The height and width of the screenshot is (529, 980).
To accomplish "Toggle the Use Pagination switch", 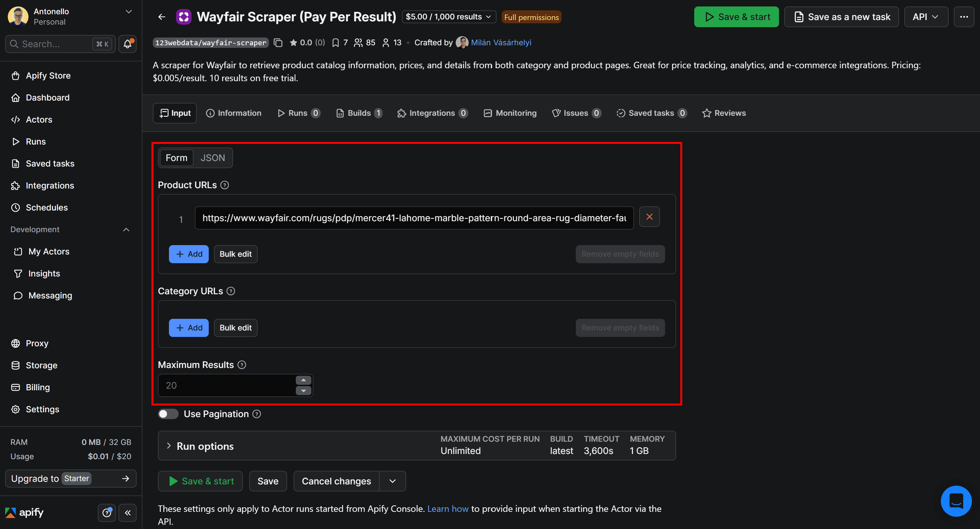I will (168, 414).
